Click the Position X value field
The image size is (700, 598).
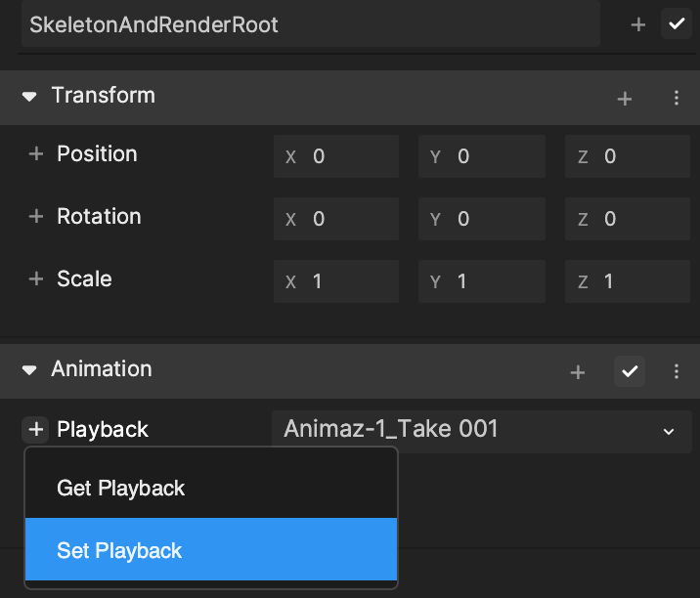coord(336,156)
